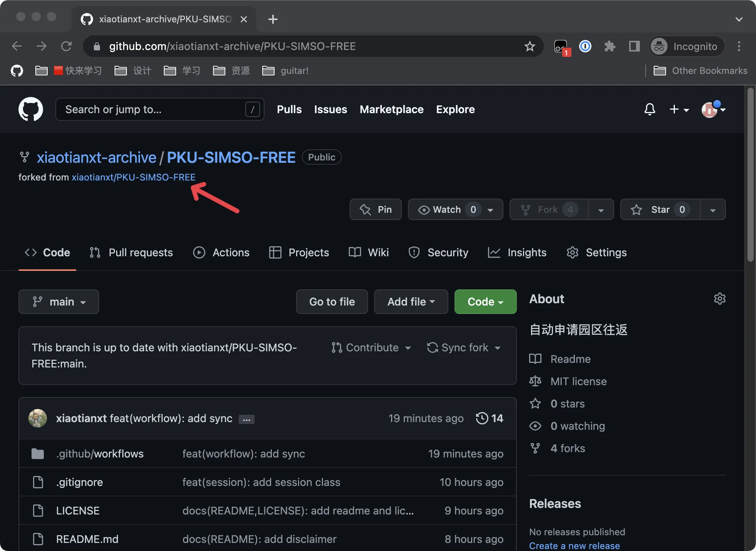Click the About section gear icon
756x551 pixels.
[719, 299]
